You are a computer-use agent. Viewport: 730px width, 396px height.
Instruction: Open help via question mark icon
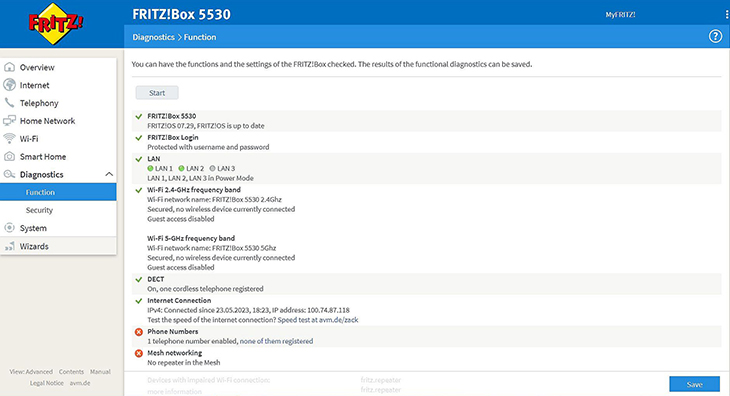[x=715, y=36]
